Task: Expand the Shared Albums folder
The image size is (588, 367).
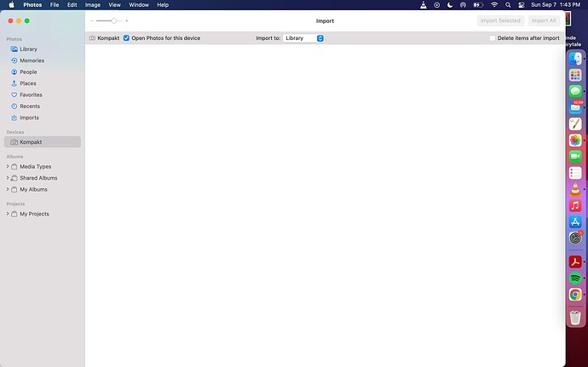Action: 8,178
